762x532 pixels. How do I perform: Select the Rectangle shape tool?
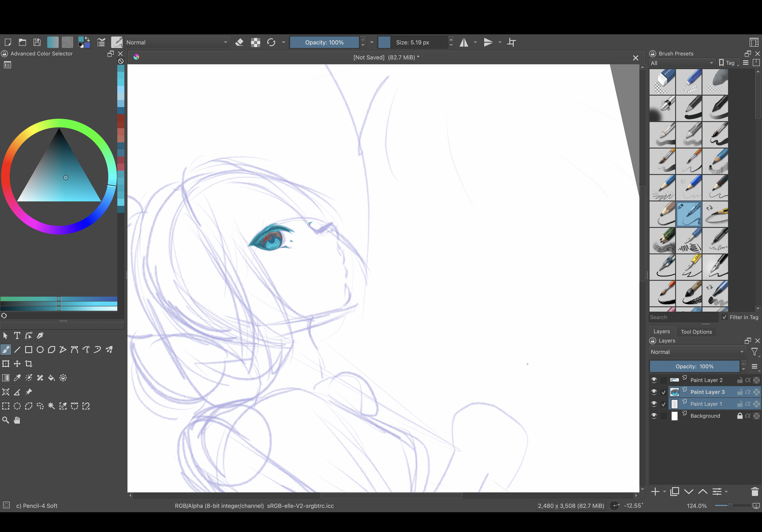(29, 349)
